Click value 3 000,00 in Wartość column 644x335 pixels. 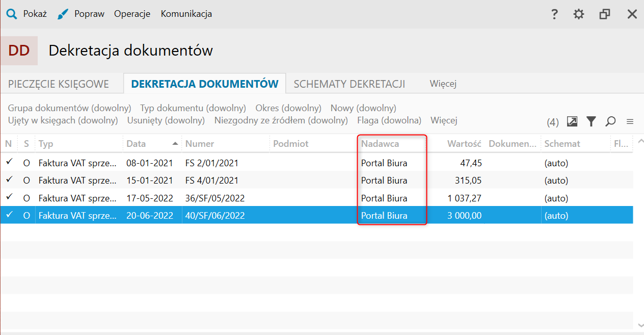coord(465,215)
